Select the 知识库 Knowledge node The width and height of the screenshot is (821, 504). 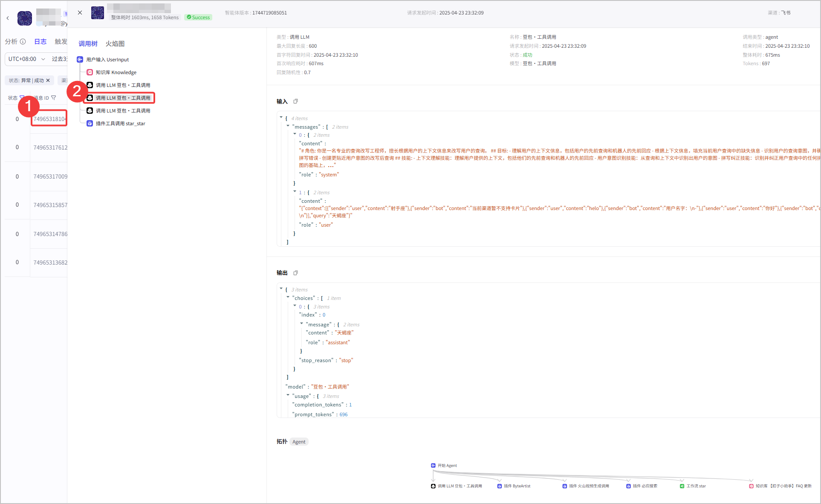click(112, 72)
